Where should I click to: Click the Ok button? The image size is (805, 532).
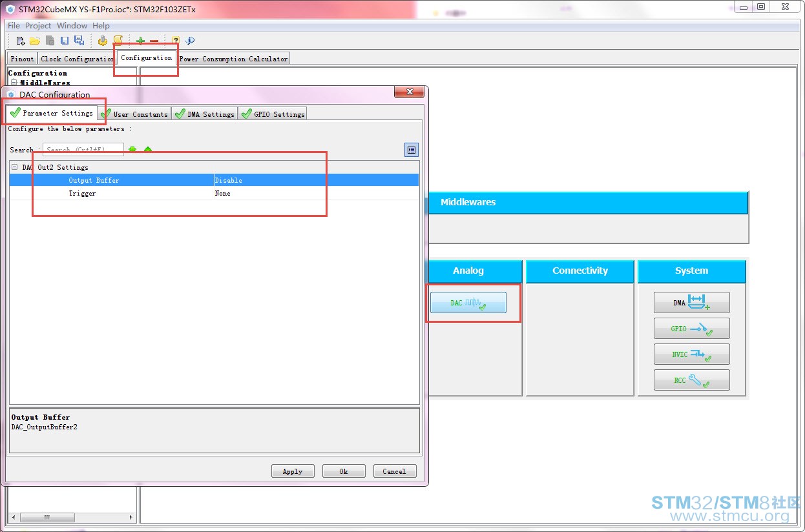[344, 471]
